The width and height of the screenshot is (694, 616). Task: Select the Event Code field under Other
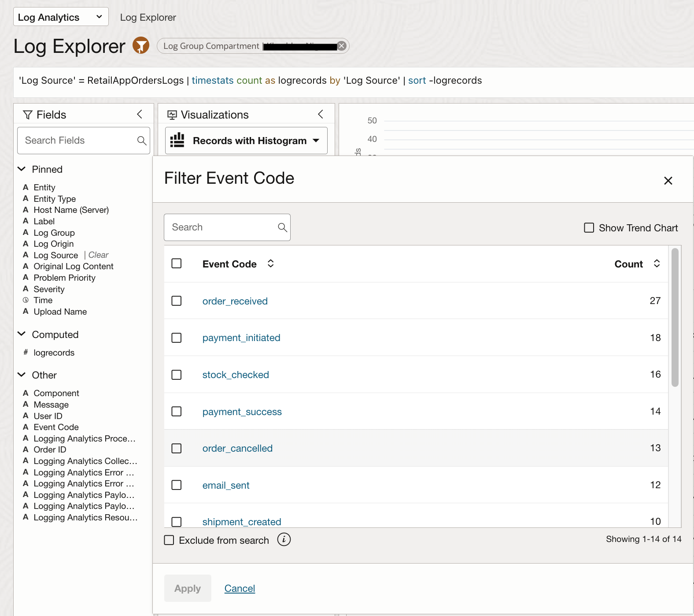click(56, 427)
